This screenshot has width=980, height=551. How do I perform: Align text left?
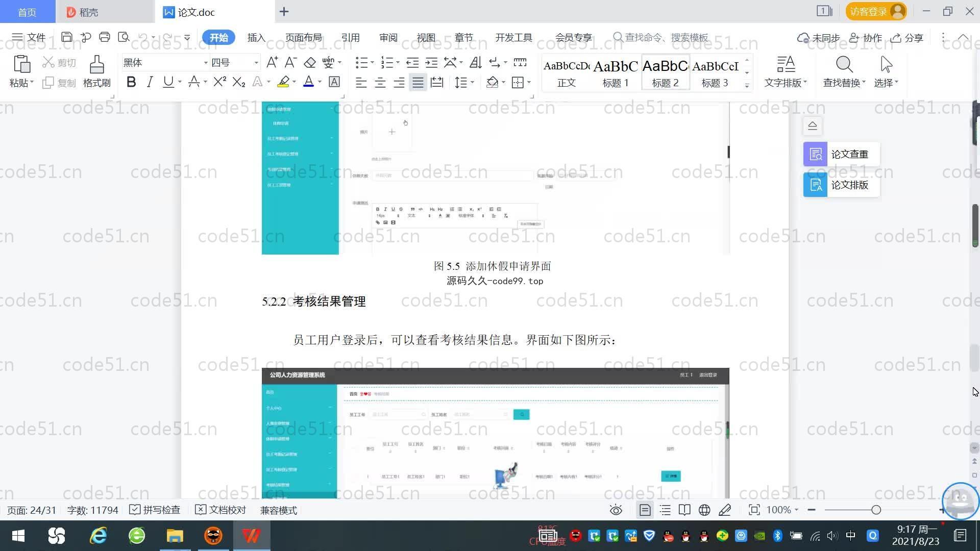[x=361, y=82]
